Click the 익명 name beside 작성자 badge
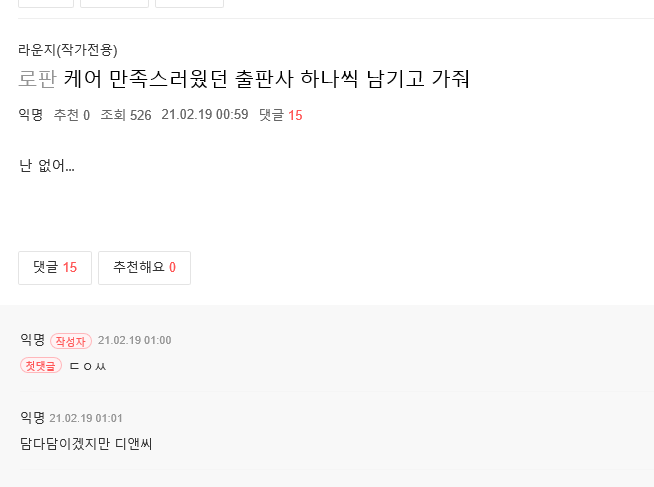 tap(32, 340)
